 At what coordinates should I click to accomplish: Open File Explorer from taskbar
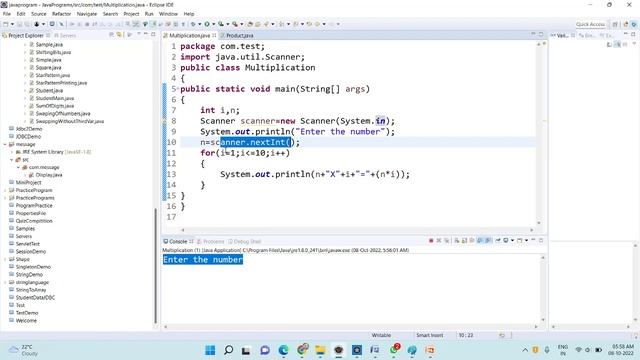320,350
